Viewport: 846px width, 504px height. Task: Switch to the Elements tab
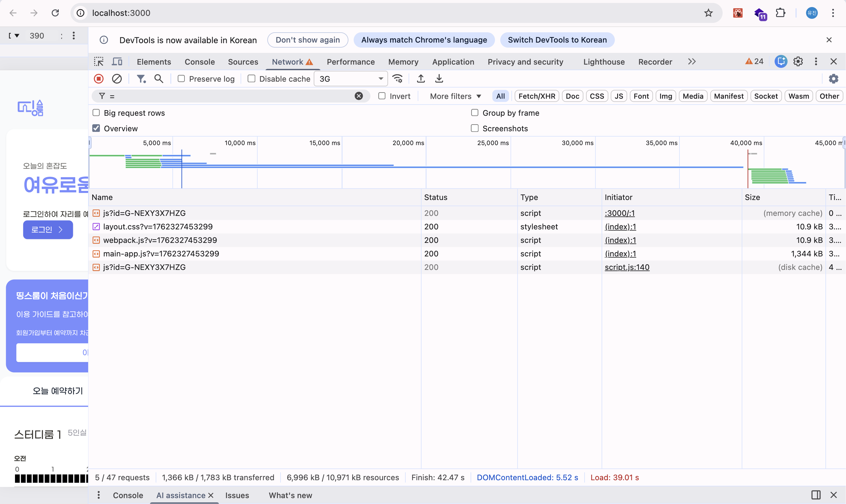pyautogui.click(x=154, y=62)
